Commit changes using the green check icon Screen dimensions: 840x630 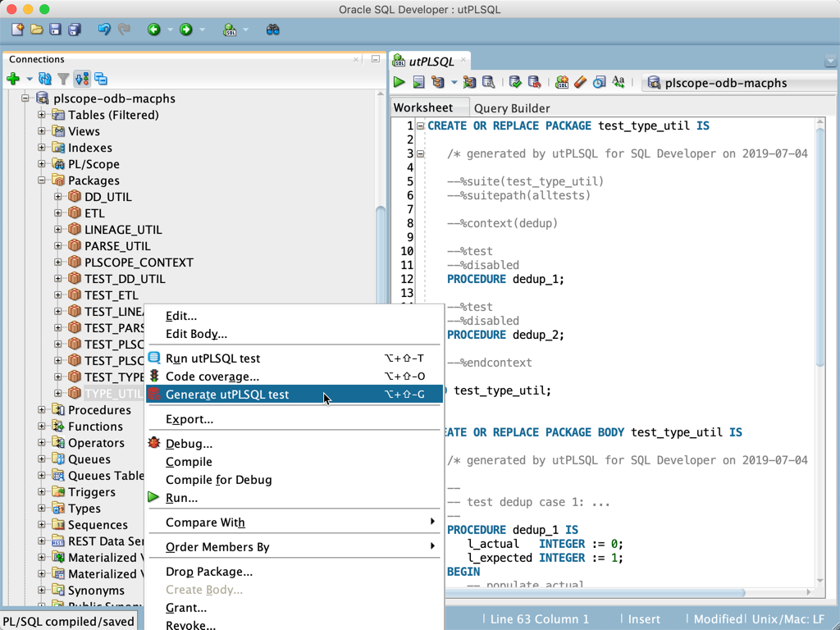[x=515, y=82]
